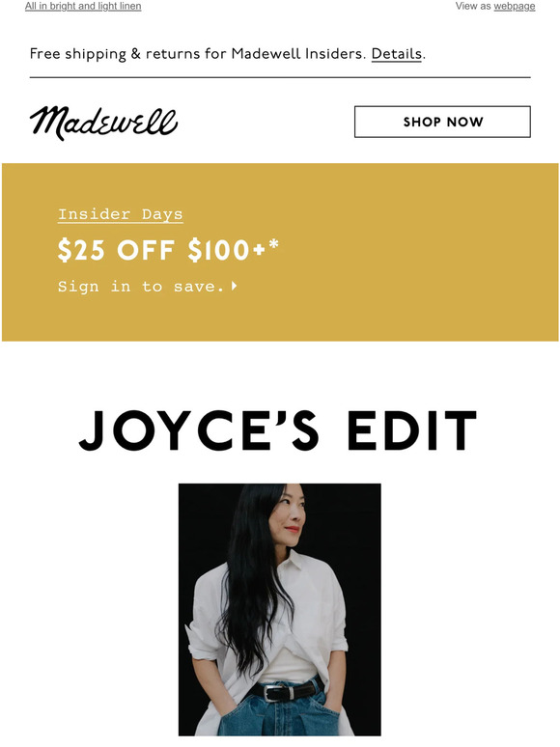Click the 'View as' text at the top right
Viewport: 560px width, 747px height.
pyautogui.click(x=473, y=6)
